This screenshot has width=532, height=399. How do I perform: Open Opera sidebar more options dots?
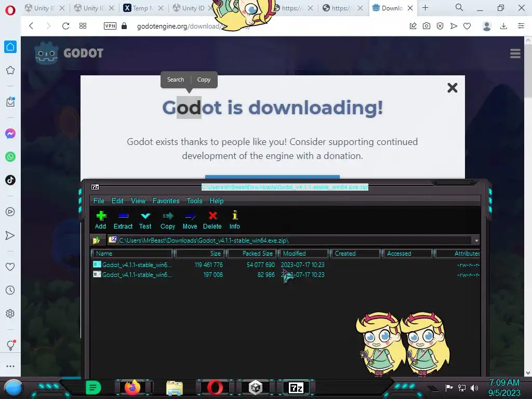pyautogui.click(x=10, y=366)
